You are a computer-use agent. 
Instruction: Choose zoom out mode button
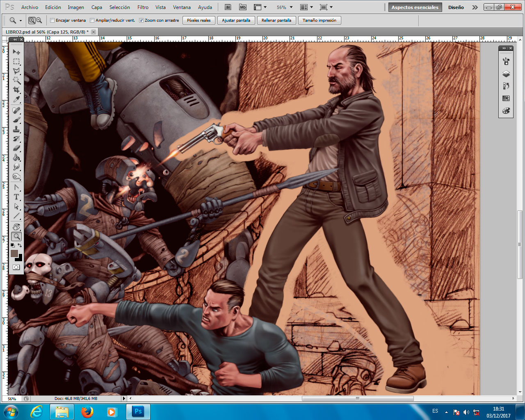39,20
